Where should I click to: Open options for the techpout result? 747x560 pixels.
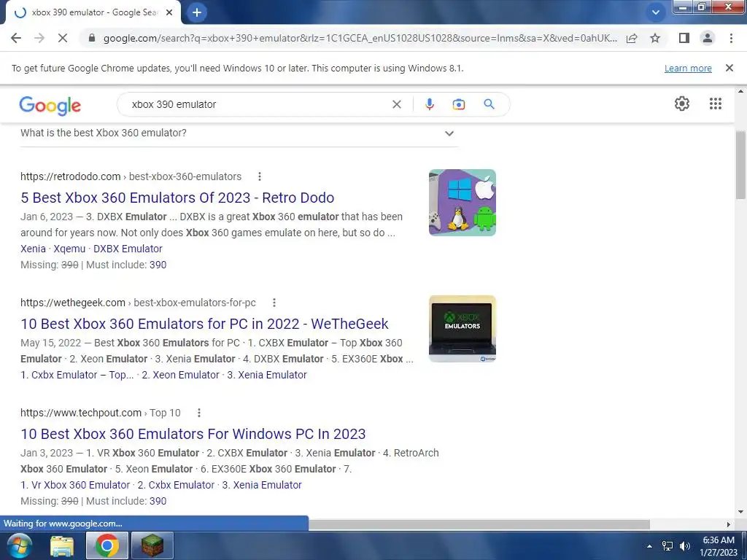(x=198, y=413)
